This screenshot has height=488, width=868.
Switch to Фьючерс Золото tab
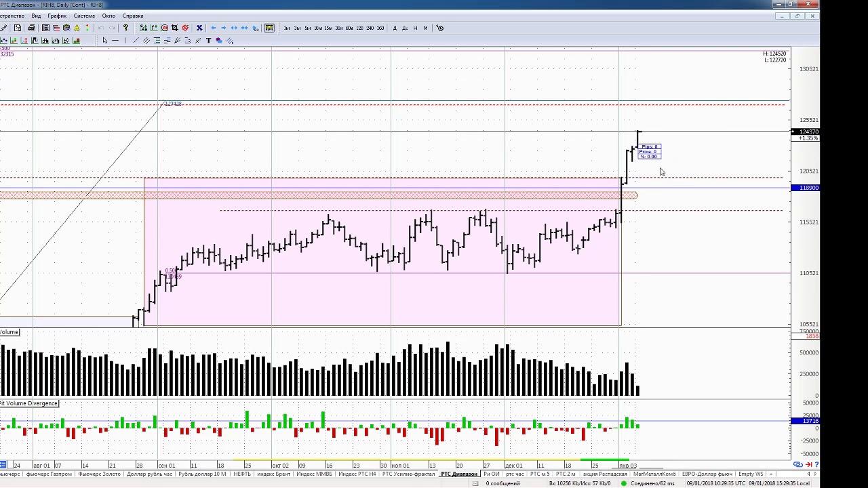point(99,474)
